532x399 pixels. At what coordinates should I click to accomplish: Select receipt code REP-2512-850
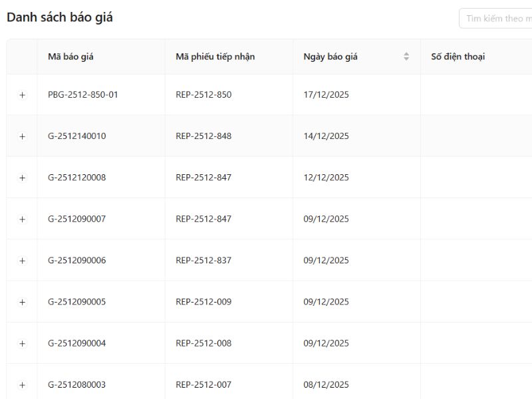click(203, 94)
